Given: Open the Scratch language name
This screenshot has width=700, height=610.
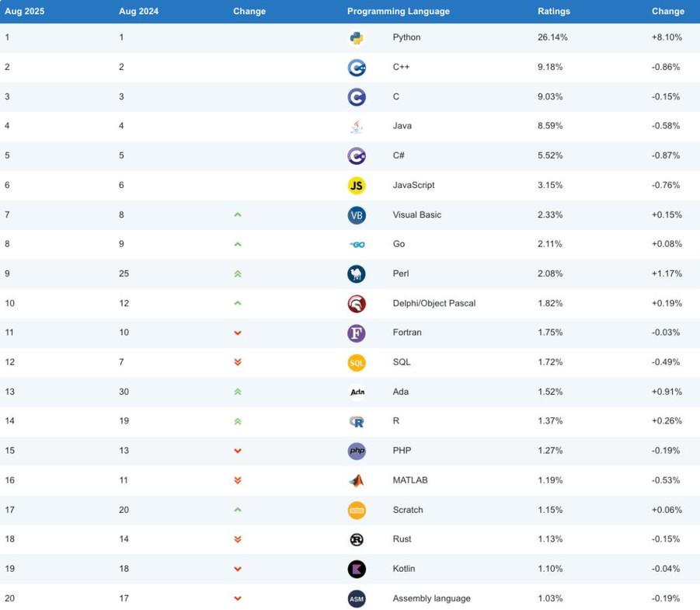Looking at the screenshot, I should click(408, 510).
